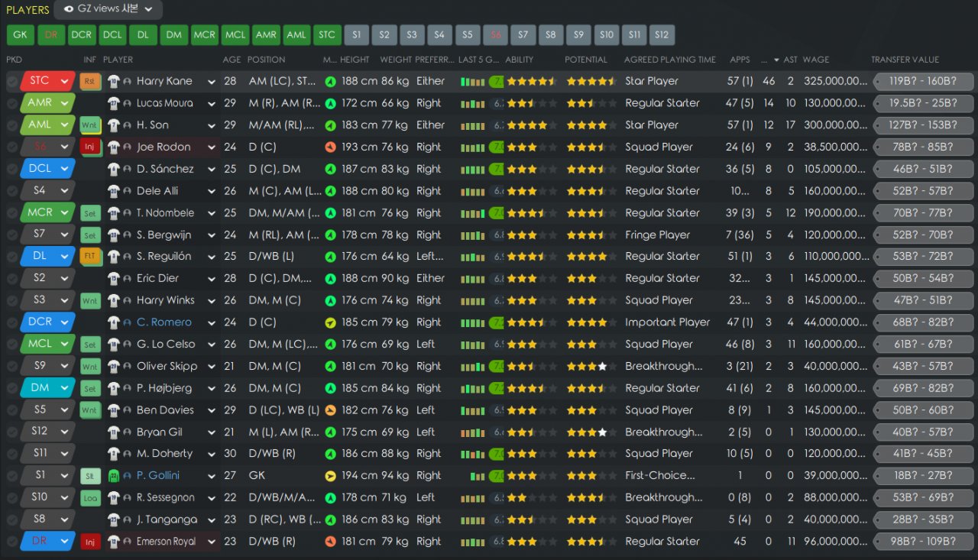Select the red S6 substitute button at top
Image resolution: width=978 pixels, height=560 pixels.
[495, 34]
